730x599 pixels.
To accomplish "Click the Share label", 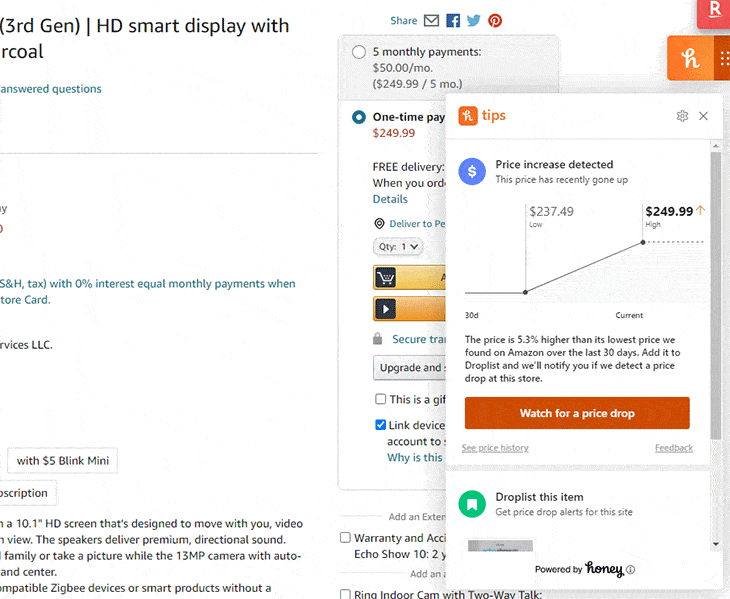I will (x=404, y=20).
